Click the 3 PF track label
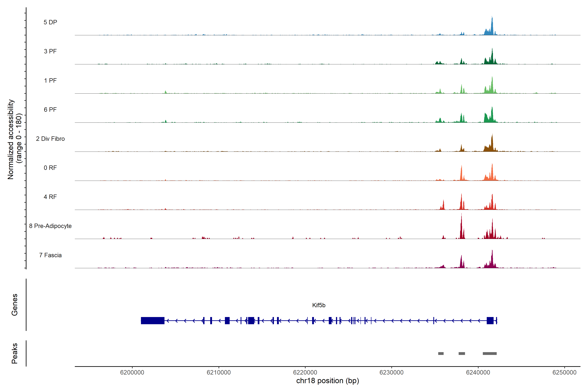Viewport: 588px width, 392px height. tap(50, 51)
